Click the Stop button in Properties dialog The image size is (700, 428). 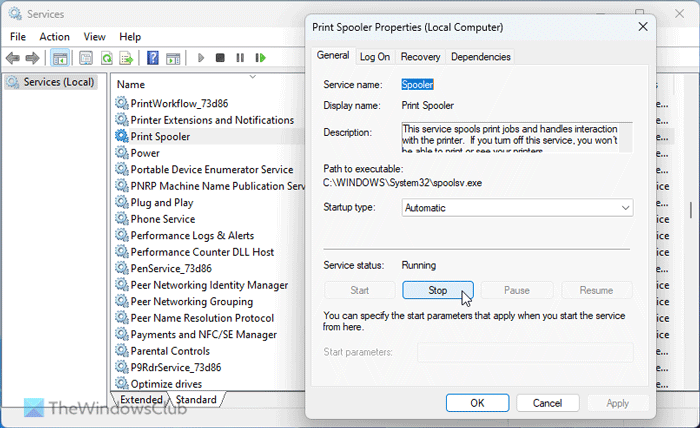point(437,290)
